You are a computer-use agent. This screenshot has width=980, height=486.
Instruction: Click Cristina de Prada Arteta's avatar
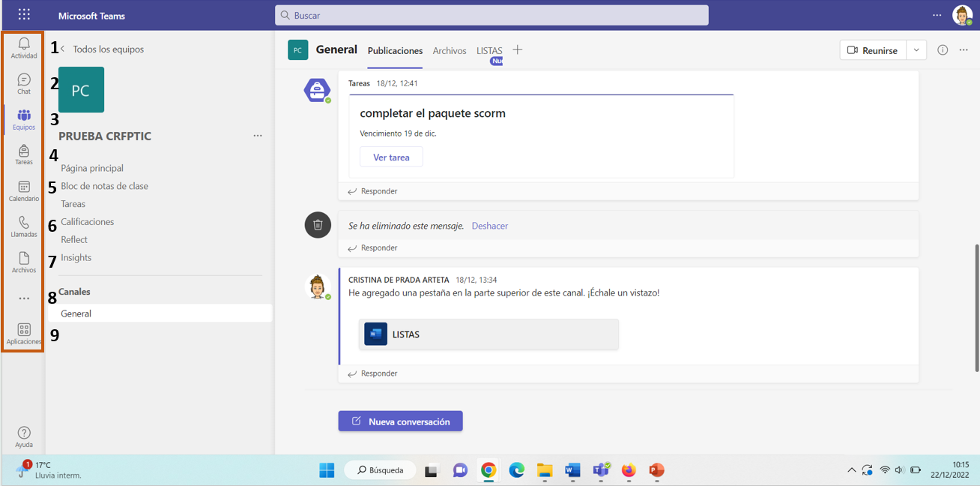pos(318,286)
